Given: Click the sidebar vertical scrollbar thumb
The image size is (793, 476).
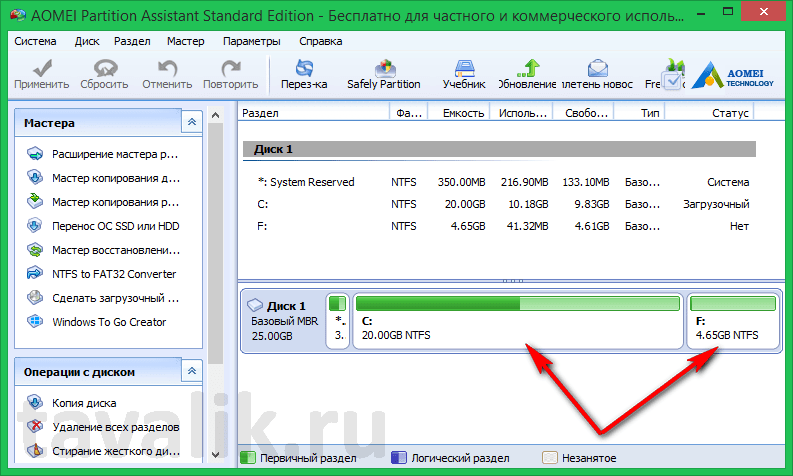Looking at the screenshot, I should (215, 243).
